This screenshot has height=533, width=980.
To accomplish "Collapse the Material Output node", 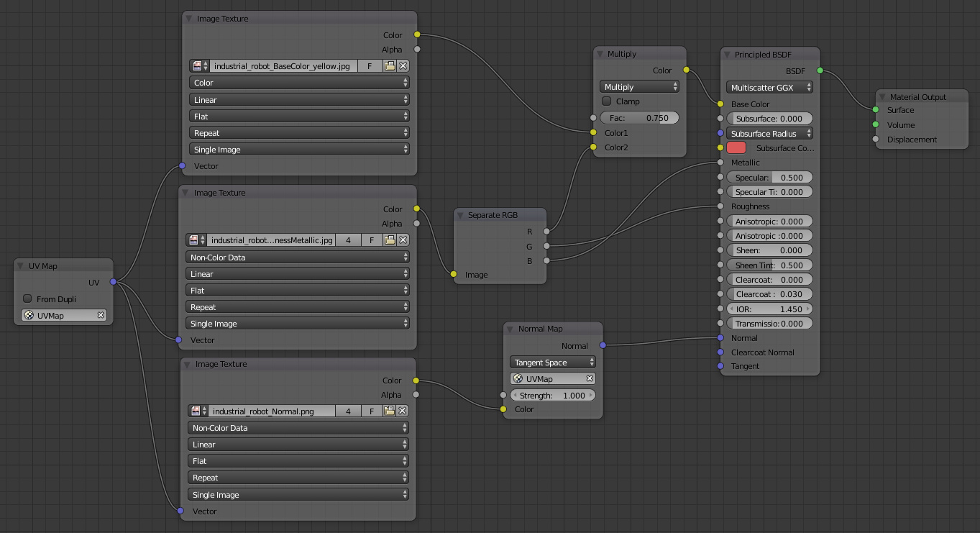I will [x=883, y=97].
